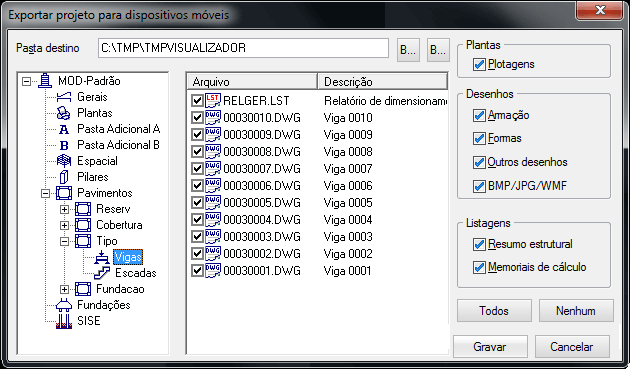This screenshot has height=369, width=630.
Task: Click the LST icon for RELGER.LST
Action: click(x=213, y=100)
